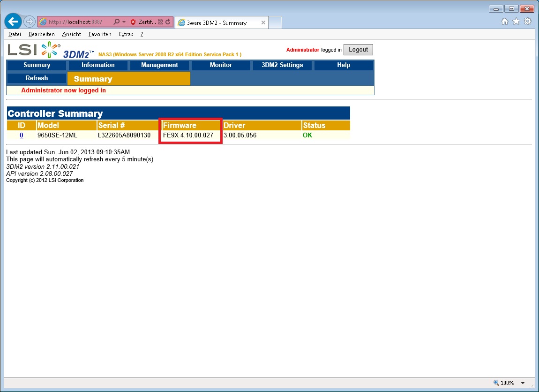
Task: Open the 3DM2 Settings navigation menu
Action: [282, 65]
